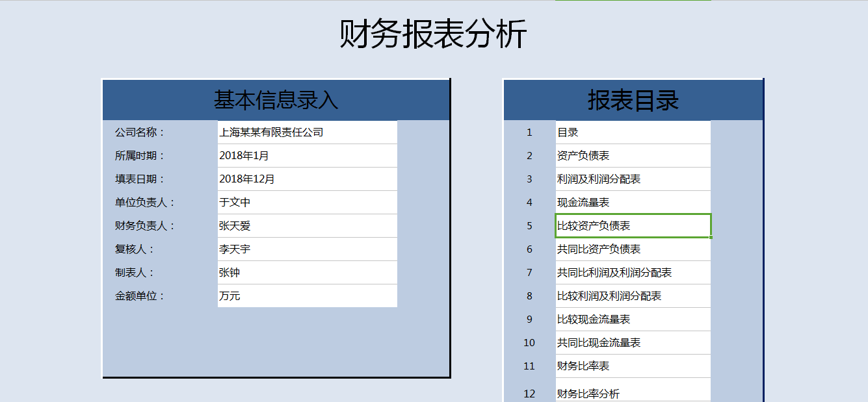Click the 金额单位 value 万元

tap(308, 296)
